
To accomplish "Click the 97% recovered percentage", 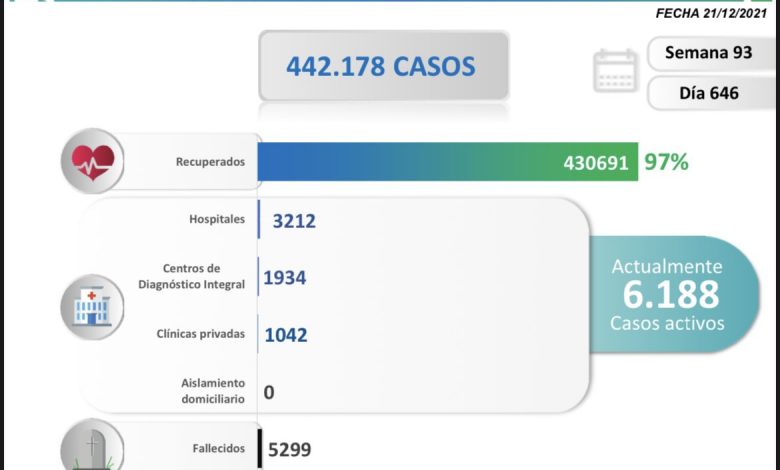I will pyautogui.click(x=666, y=162).
